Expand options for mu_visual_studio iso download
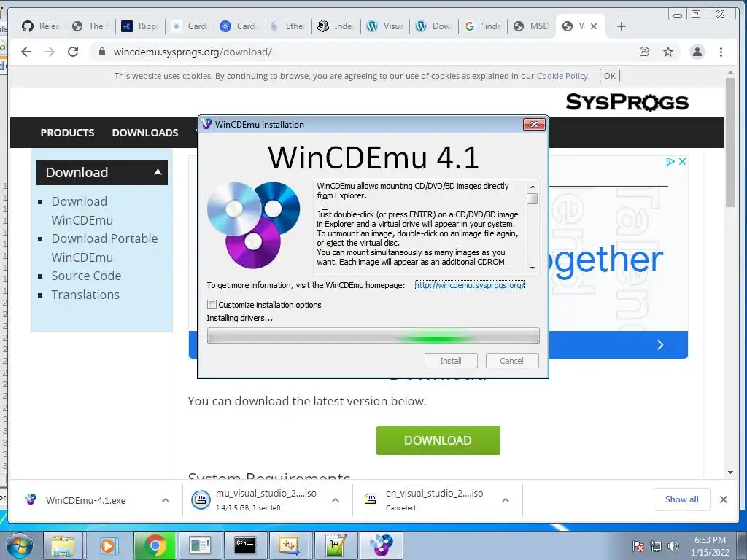Viewport: 747px width, 560px height. pos(336,500)
